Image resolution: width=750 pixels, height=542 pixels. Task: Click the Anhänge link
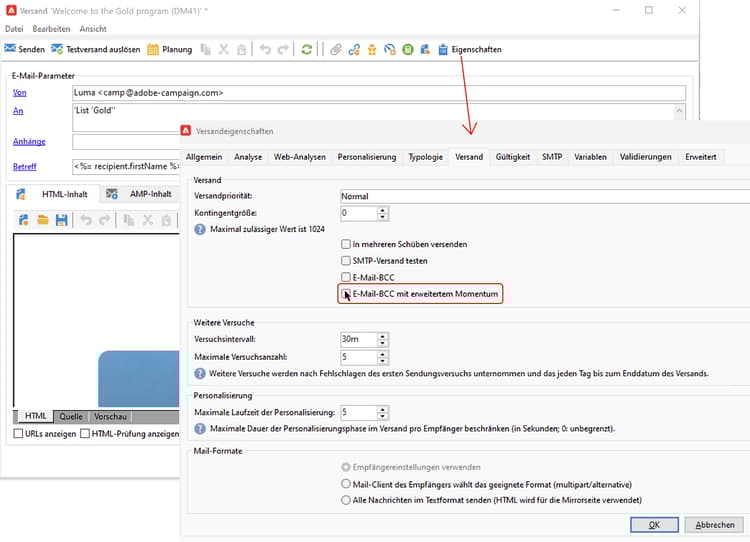pyautogui.click(x=29, y=142)
